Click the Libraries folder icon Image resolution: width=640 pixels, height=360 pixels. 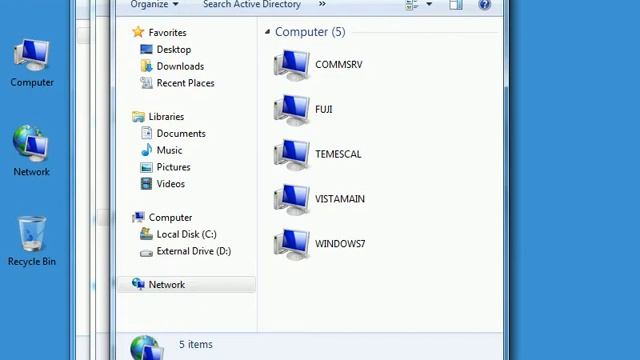pos(138,117)
